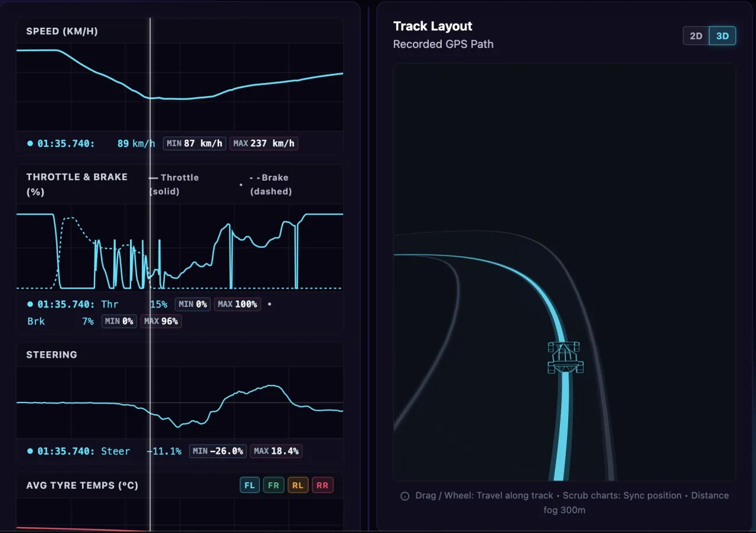This screenshot has width=756, height=533.
Task: Click the MIN 87 km/h speed badge
Action: 194,143
